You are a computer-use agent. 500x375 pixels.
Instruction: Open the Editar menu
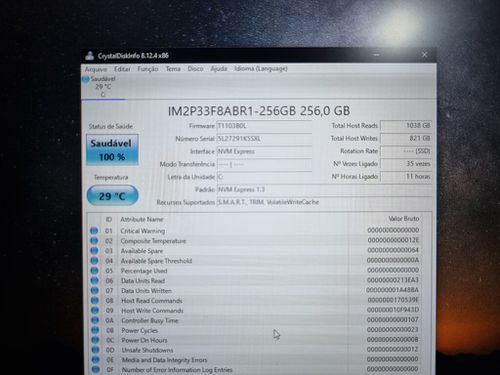[122, 69]
